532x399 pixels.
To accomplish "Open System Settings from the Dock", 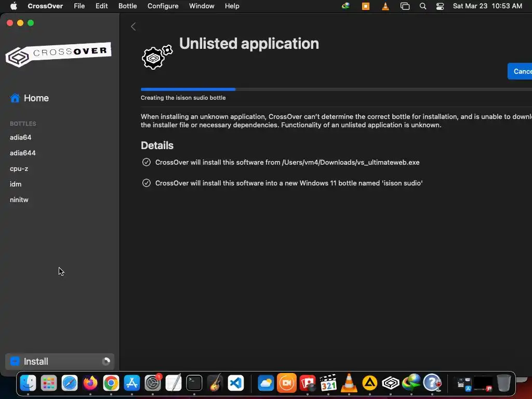I will (153, 383).
